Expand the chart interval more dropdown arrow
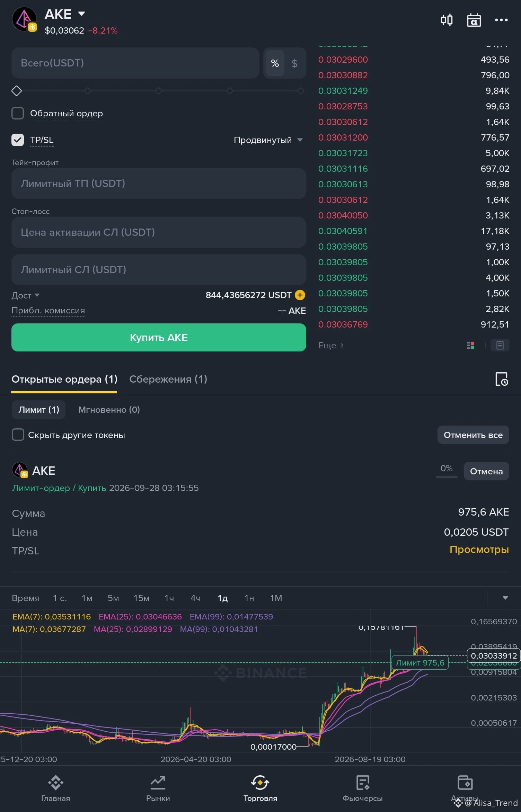The width and height of the screenshot is (521, 812). (505, 598)
